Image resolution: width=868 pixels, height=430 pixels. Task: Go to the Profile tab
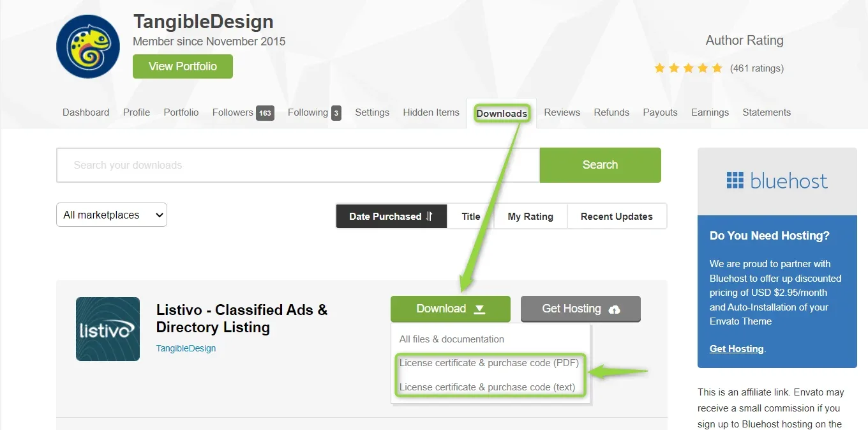(x=137, y=112)
